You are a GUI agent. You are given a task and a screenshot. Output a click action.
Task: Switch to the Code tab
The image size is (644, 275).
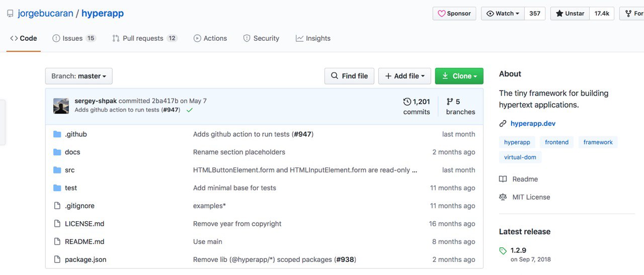(x=24, y=38)
